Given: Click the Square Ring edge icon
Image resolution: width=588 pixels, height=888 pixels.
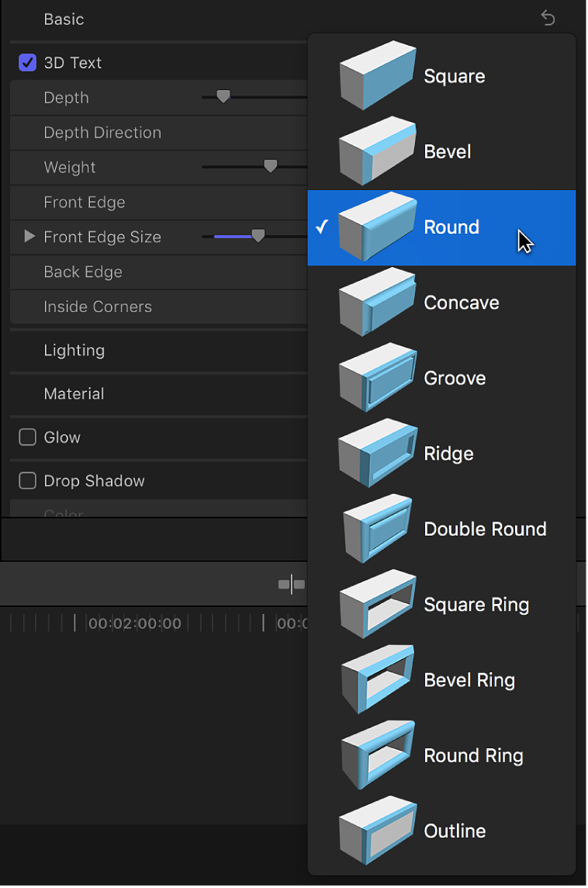Looking at the screenshot, I should [378, 604].
